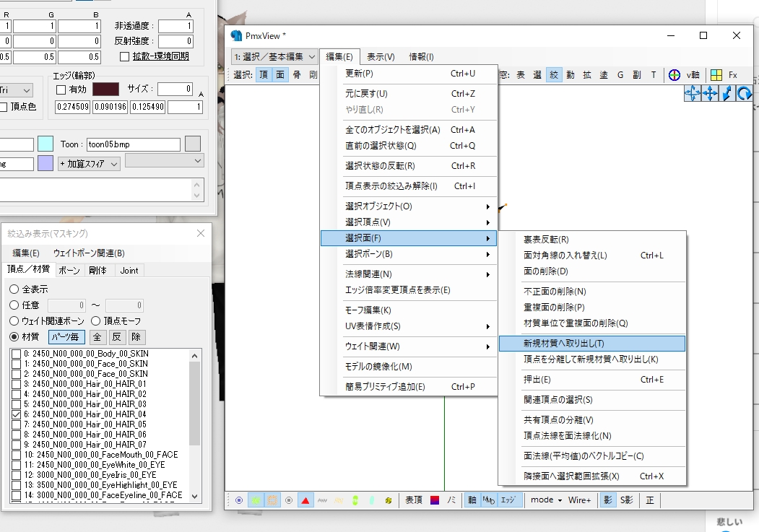The width and height of the screenshot is (759, 532).
Task: Open the 表示(V) menu in PmxView
Action: point(381,57)
